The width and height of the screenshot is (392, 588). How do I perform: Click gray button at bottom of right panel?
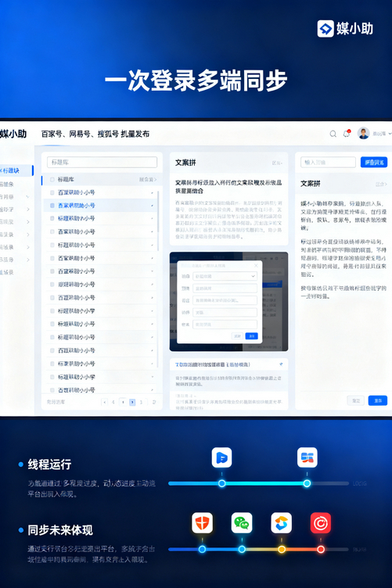(356, 400)
